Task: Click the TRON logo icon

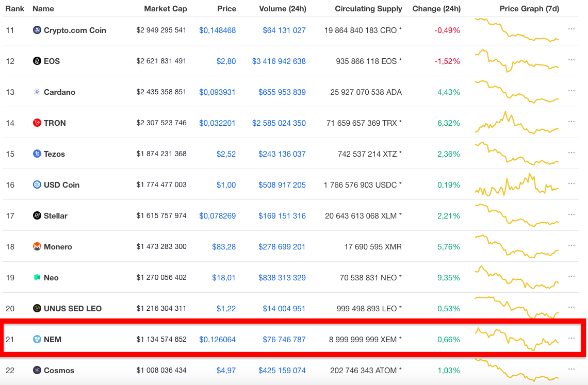Action: pyautogui.click(x=37, y=123)
